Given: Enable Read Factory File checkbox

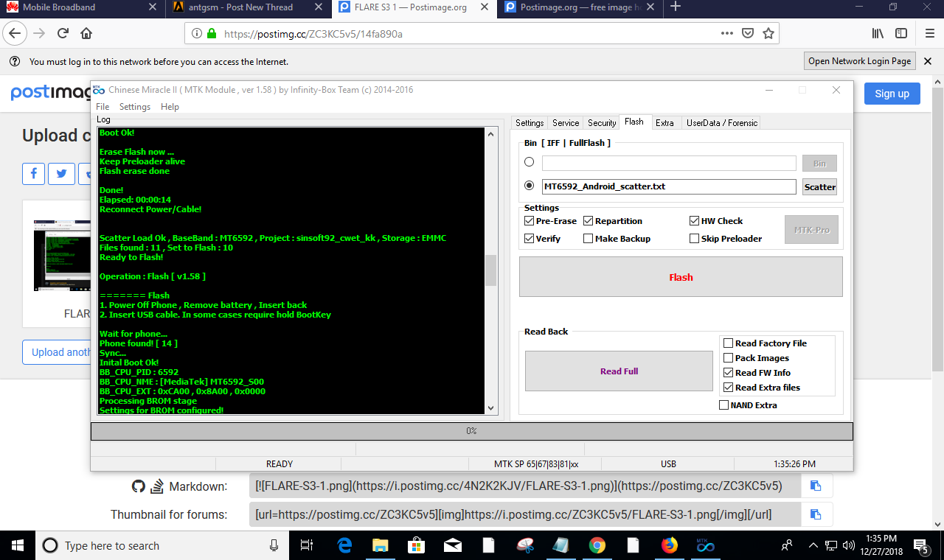Looking at the screenshot, I should (765, 343).
